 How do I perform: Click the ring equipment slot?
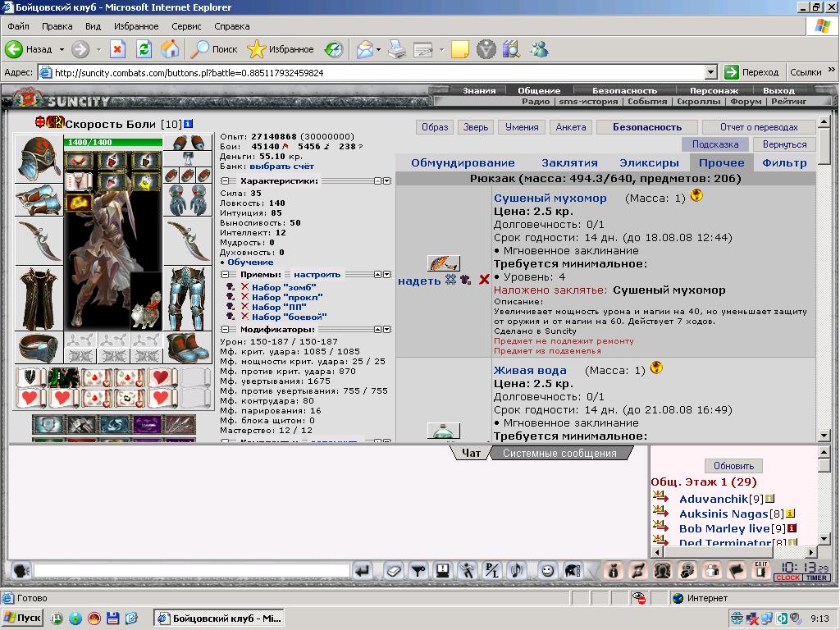tap(38, 348)
